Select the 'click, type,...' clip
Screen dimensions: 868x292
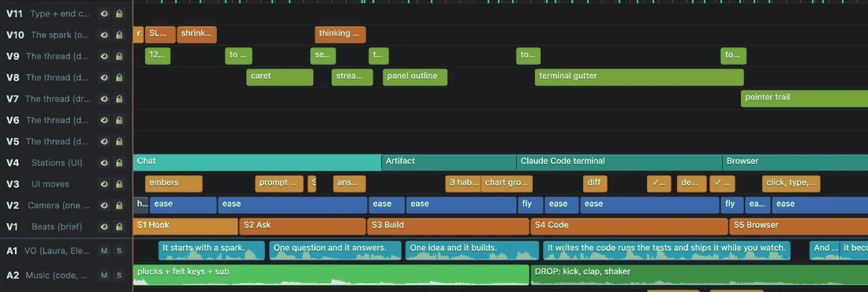pos(791,184)
